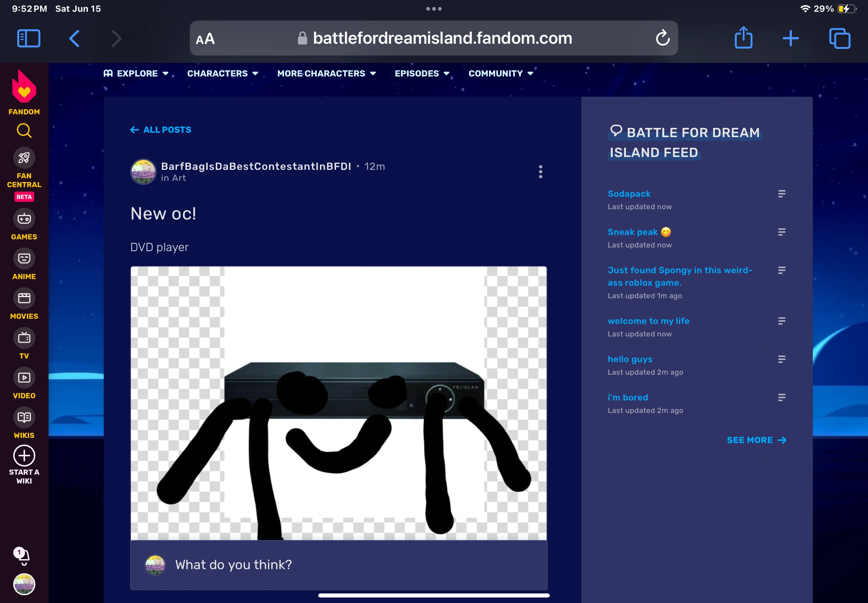Click the Fan Central rocket icon
Viewport: 868px width, 603px height.
point(24,158)
